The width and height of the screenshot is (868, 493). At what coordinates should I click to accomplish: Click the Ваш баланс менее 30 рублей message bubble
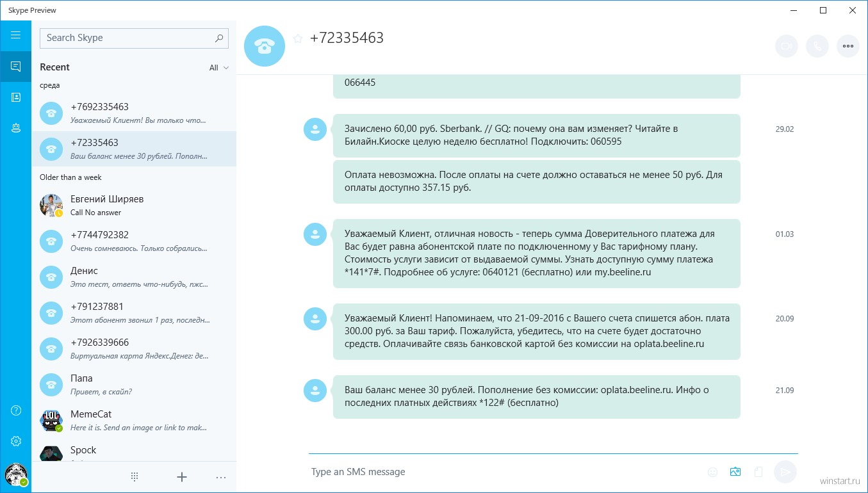537,397
